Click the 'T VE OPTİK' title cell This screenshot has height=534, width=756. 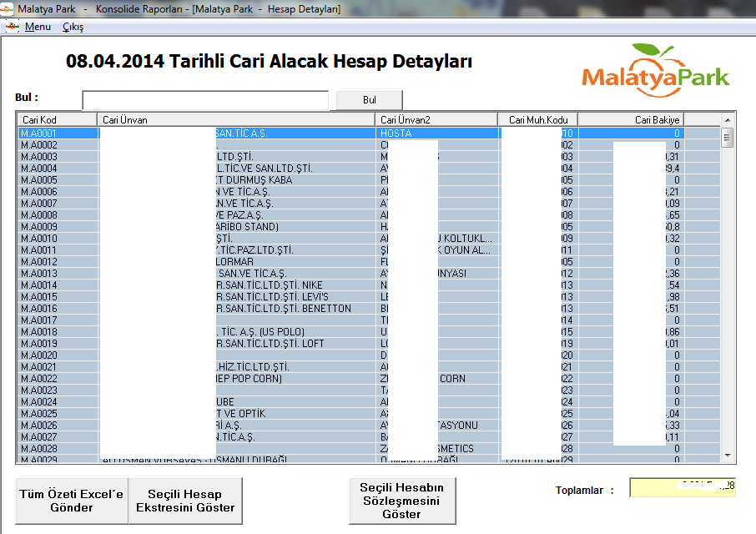pyautogui.click(x=240, y=414)
